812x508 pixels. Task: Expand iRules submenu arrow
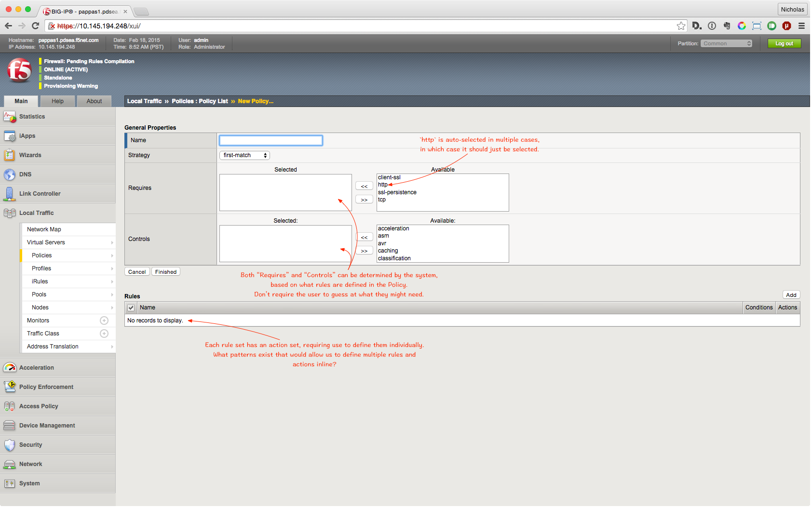(112, 281)
